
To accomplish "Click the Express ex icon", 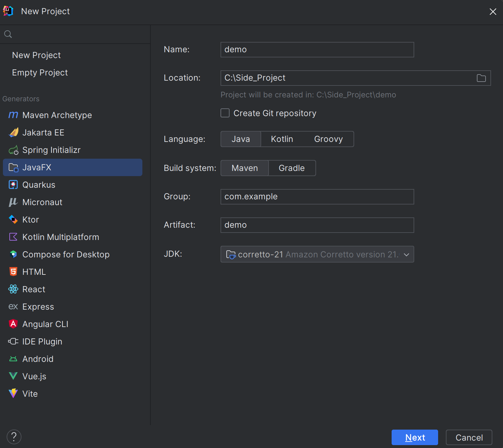I will pyautogui.click(x=13, y=306).
